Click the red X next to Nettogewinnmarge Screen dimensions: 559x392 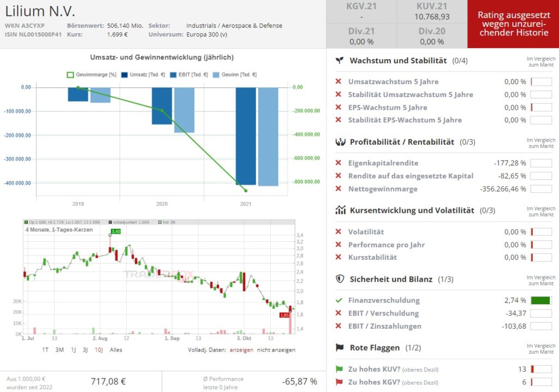pyautogui.click(x=338, y=188)
